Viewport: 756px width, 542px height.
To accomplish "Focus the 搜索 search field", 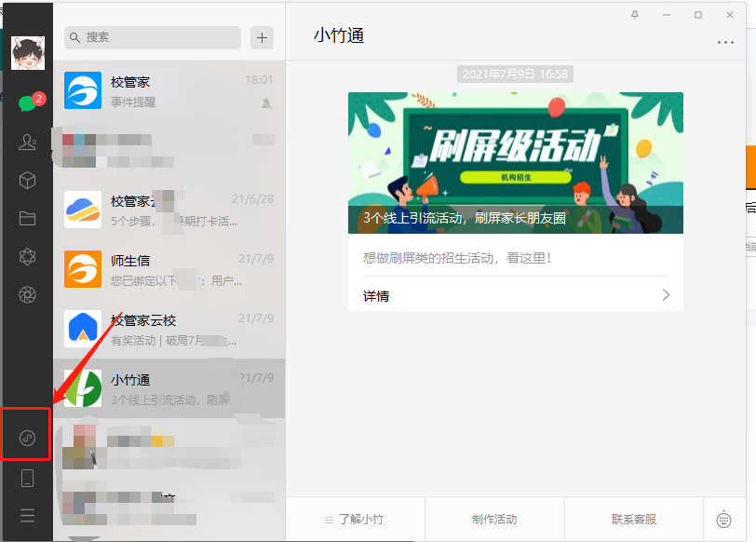I will [153, 37].
